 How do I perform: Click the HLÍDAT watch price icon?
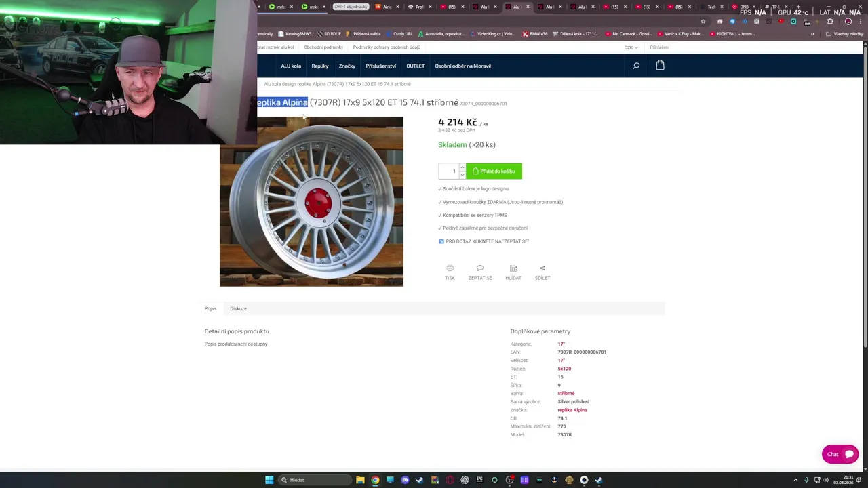pyautogui.click(x=513, y=268)
